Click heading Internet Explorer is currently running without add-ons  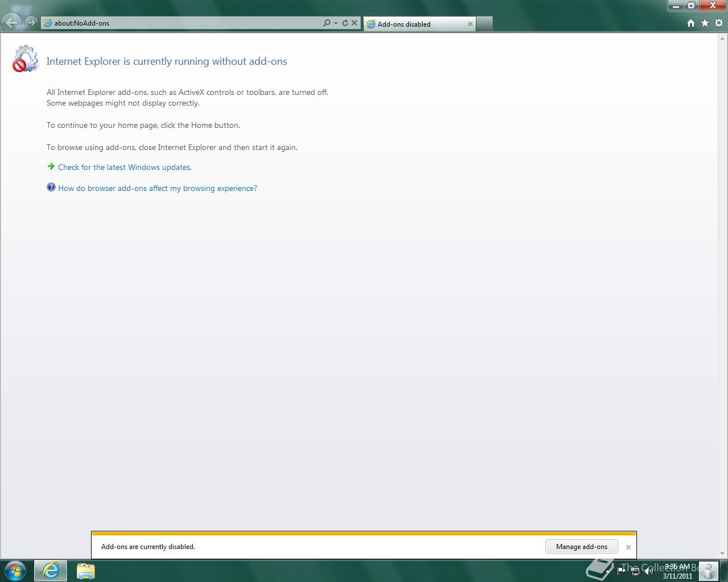coord(167,61)
